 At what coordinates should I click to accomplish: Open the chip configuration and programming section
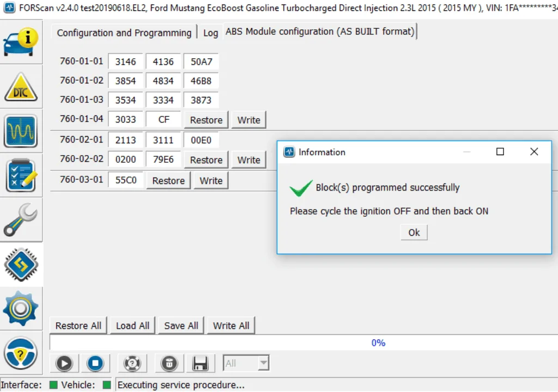21,265
